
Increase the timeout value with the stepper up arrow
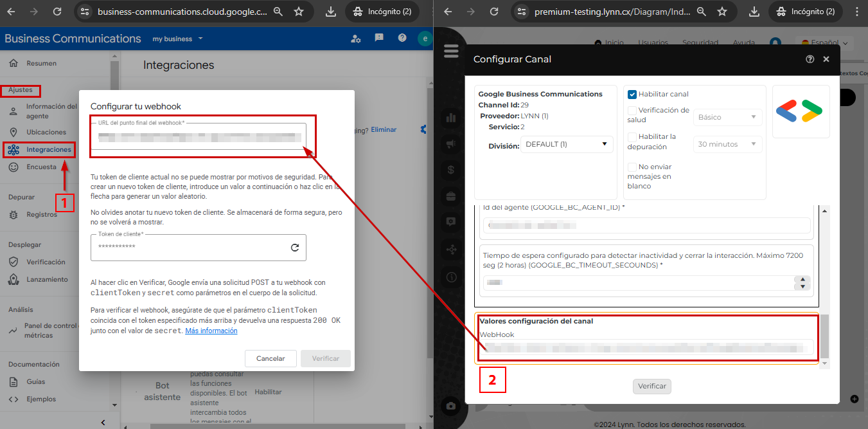(802, 280)
